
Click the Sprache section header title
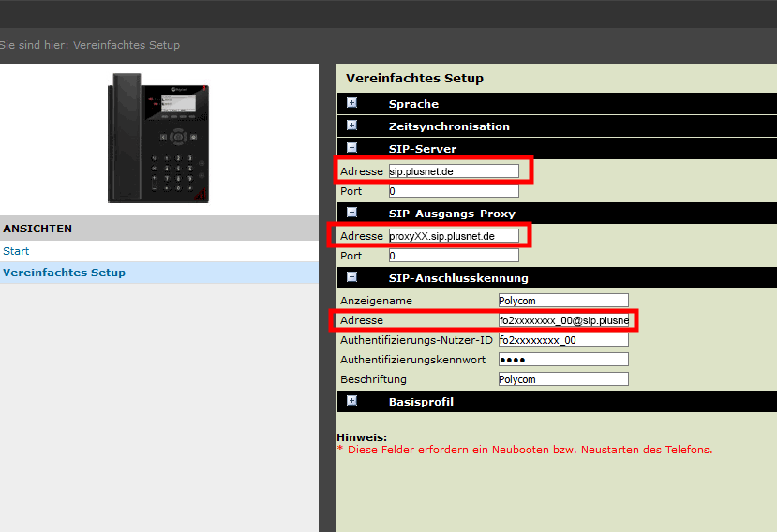pos(413,104)
